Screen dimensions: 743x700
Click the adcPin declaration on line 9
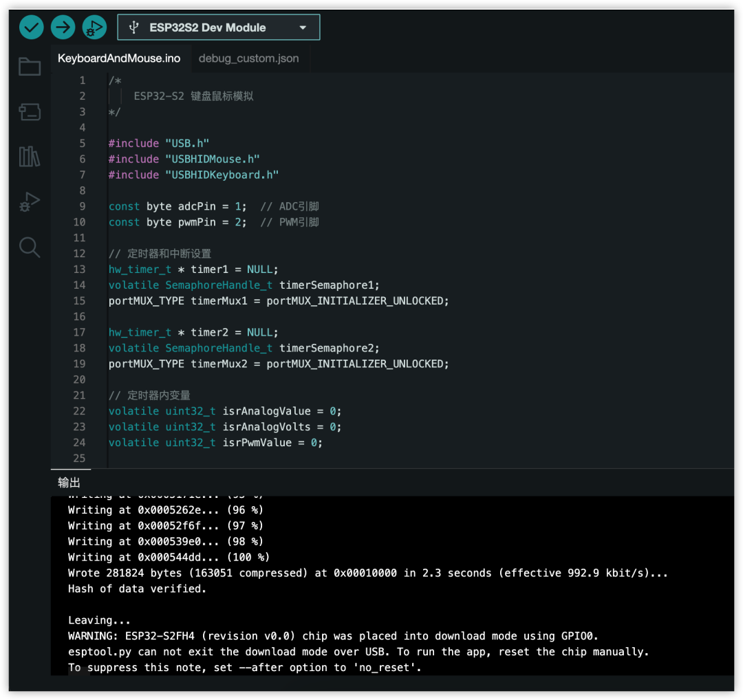click(197, 206)
